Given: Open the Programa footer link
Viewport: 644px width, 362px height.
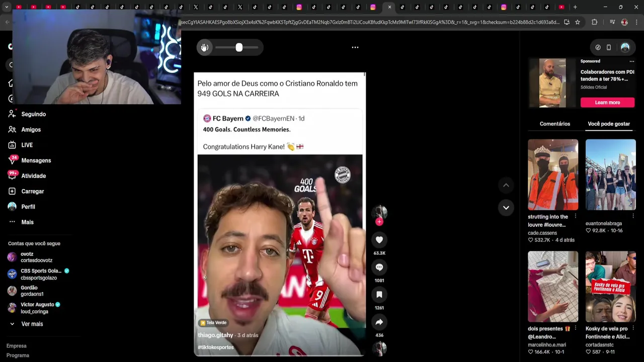Looking at the screenshot, I should [x=18, y=355].
